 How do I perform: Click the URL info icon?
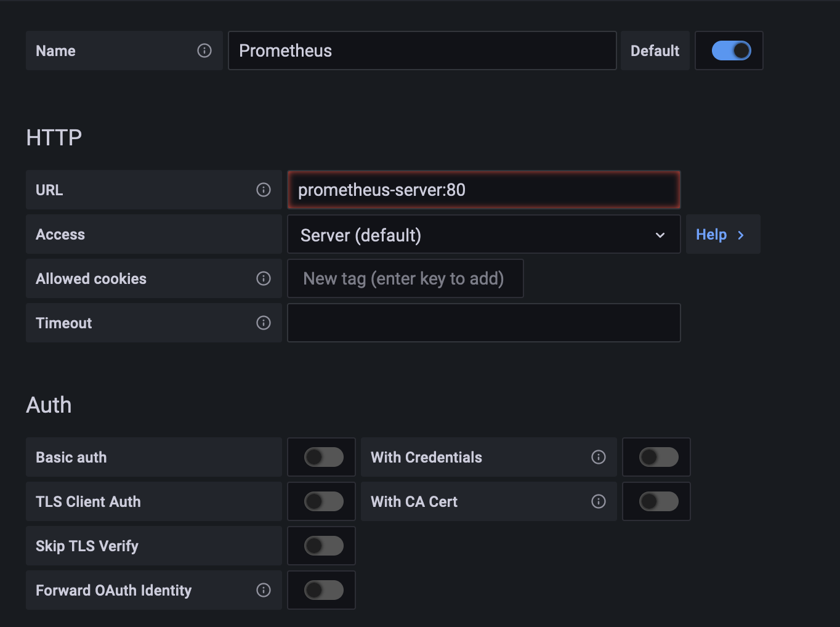click(x=264, y=190)
